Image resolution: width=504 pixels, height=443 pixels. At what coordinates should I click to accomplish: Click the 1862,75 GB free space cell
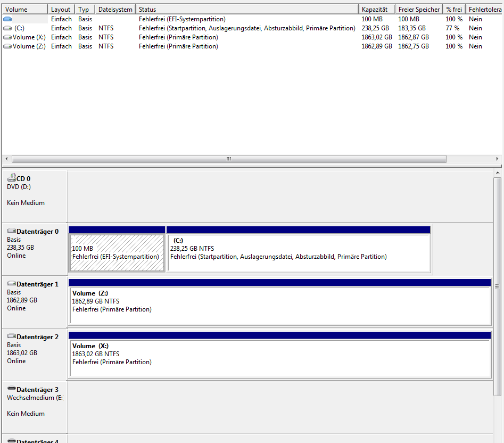[x=414, y=46]
